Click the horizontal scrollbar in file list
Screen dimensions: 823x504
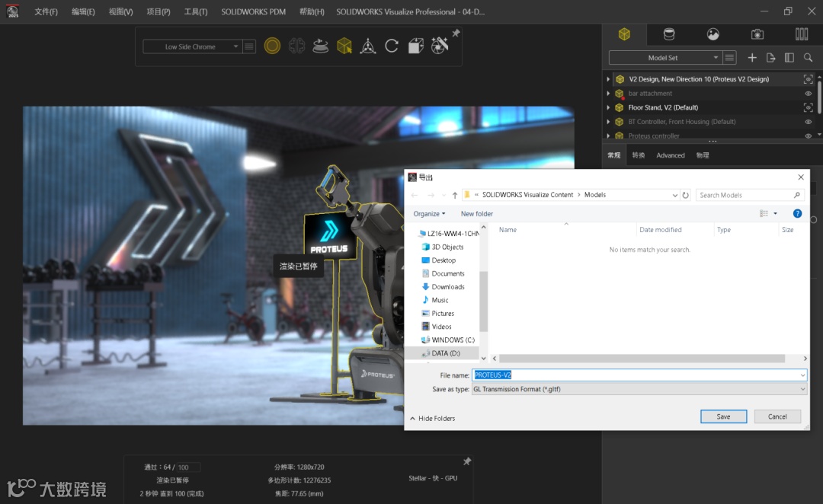click(642, 359)
